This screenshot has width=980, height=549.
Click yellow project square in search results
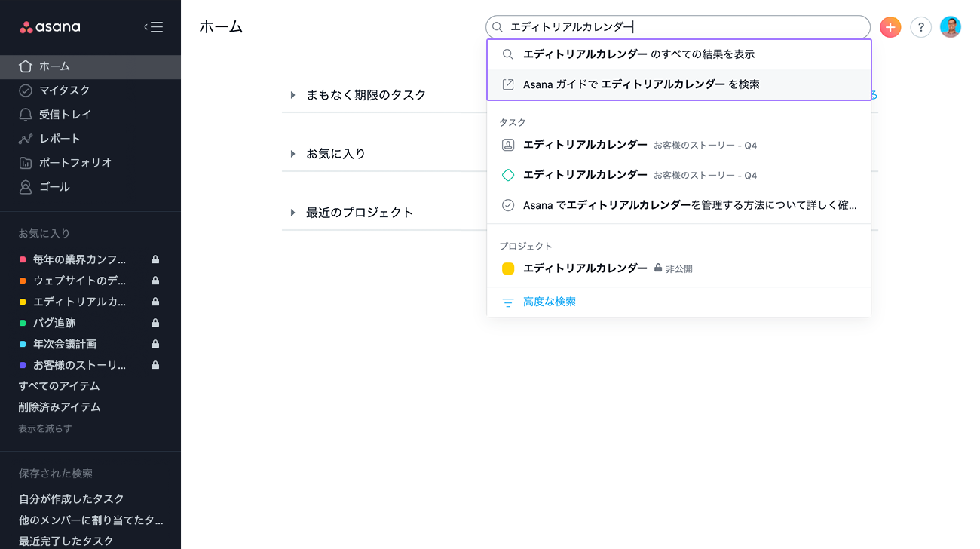pyautogui.click(x=508, y=268)
